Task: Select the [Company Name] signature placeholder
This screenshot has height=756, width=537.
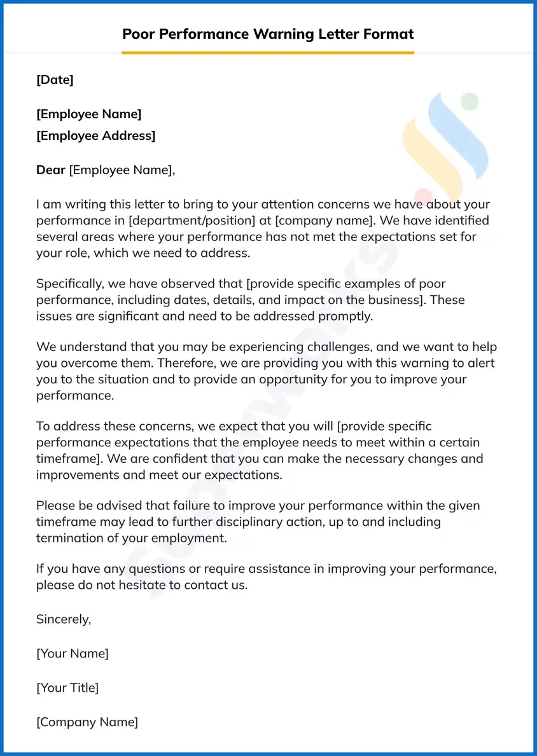Action: pos(87,722)
